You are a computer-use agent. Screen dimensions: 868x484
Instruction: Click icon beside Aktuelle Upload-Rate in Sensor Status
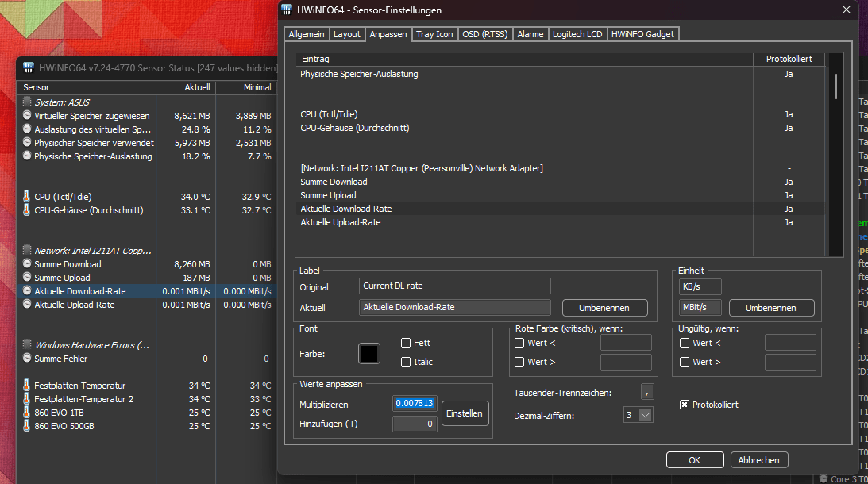click(x=26, y=304)
